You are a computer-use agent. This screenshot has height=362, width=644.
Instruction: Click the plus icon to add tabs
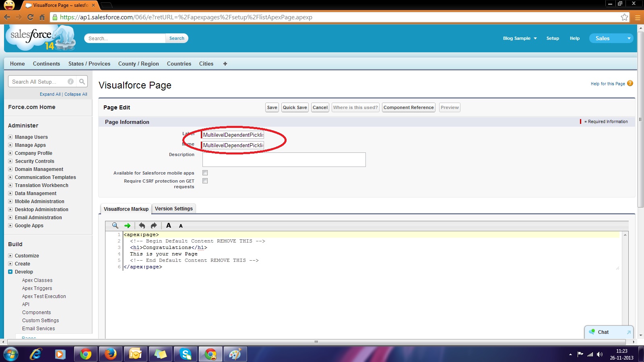[x=225, y=64]
